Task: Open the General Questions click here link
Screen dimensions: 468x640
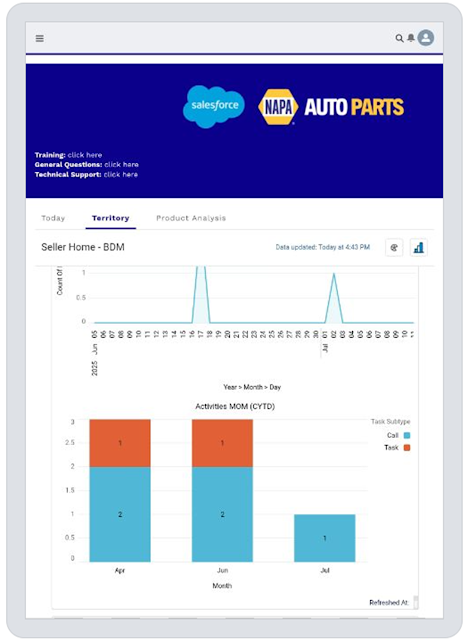Action: [122, 164]
